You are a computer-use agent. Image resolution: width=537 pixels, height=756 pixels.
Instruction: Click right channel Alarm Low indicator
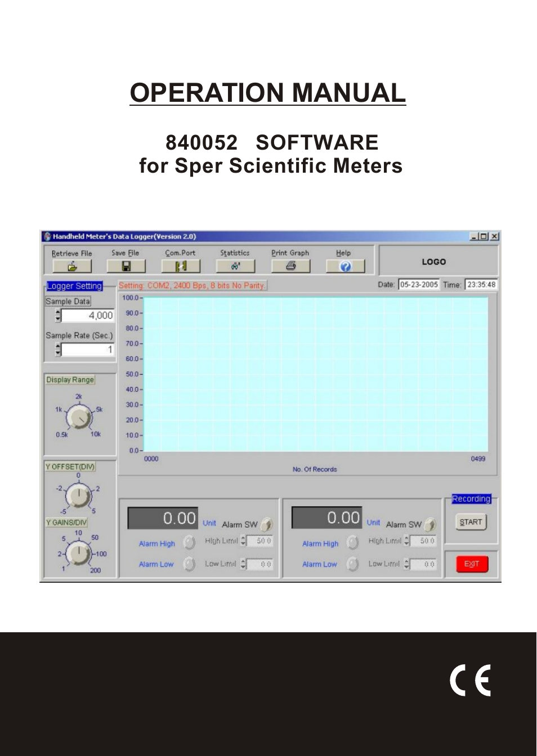tap(353, 564)
